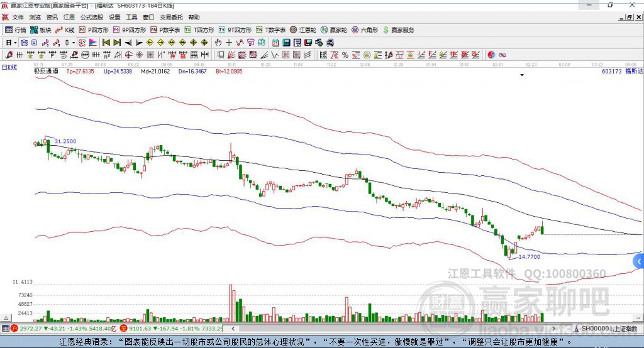Open the T数字表 tool
This screenshot has height=348, width=644.
point(270,30)
